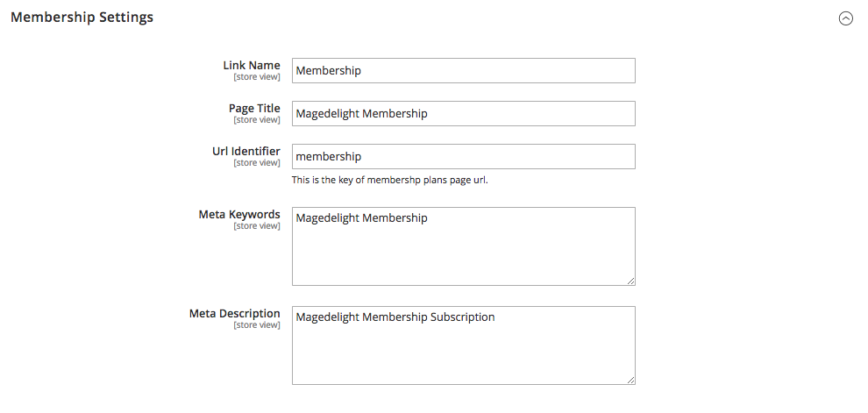Click the store view scope under Link Name

pos(257,77)
